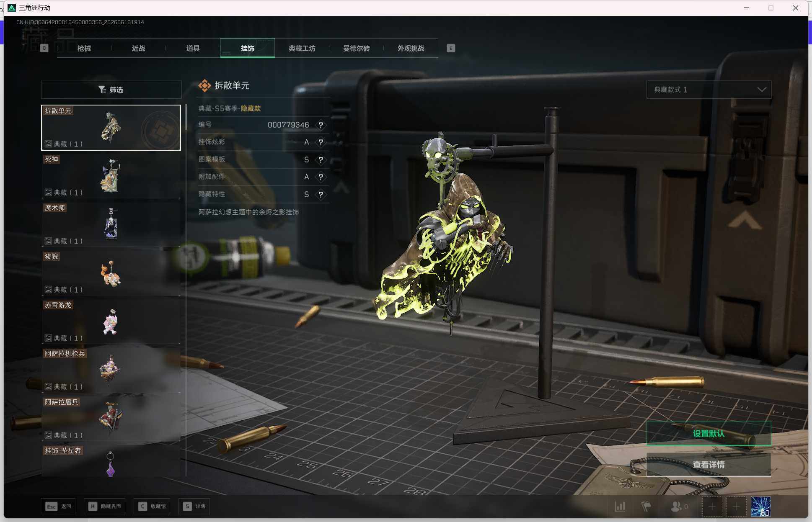This screenshot has width=812, height=522.
Task: Switch to the 外观挑战 tab
Action: [411, 48]
